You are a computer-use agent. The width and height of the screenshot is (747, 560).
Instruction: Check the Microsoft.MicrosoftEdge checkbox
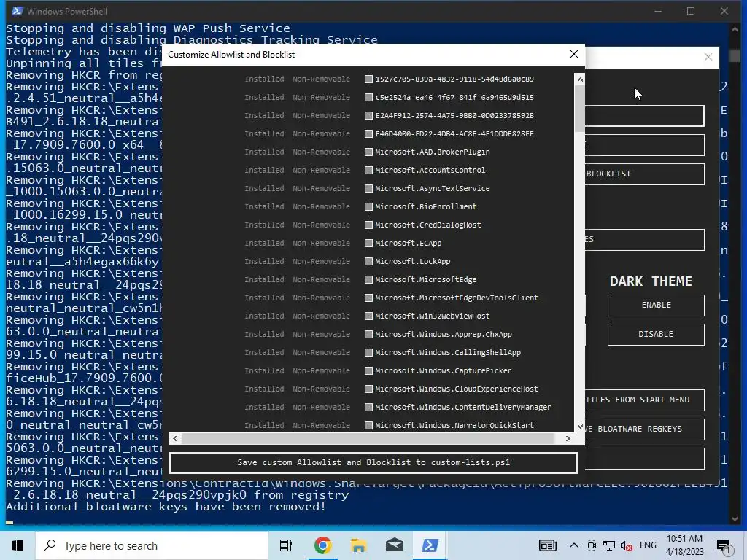(368, 279)
